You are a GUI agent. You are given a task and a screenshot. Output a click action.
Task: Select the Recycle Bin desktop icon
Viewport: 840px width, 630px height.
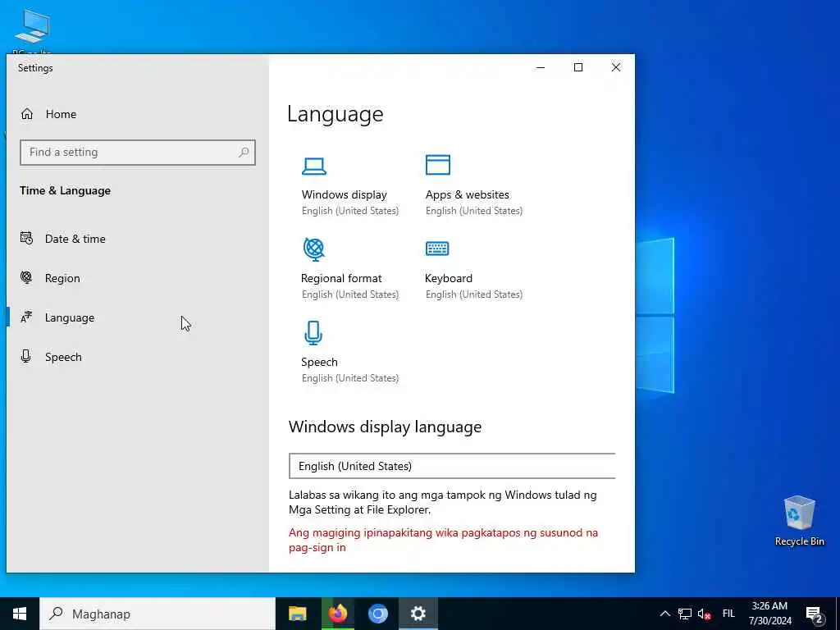coord(799,521)
